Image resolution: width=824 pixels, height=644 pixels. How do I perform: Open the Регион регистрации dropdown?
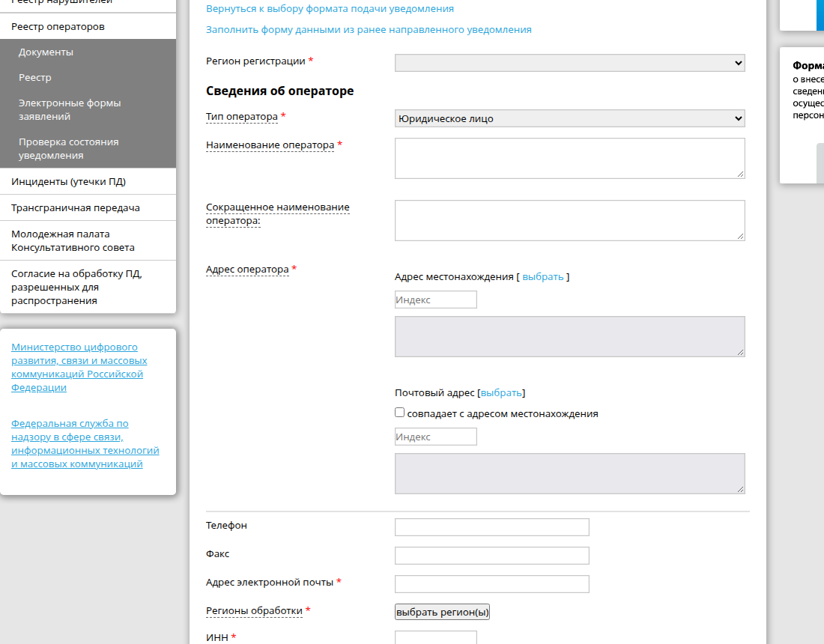coord(569,63)
